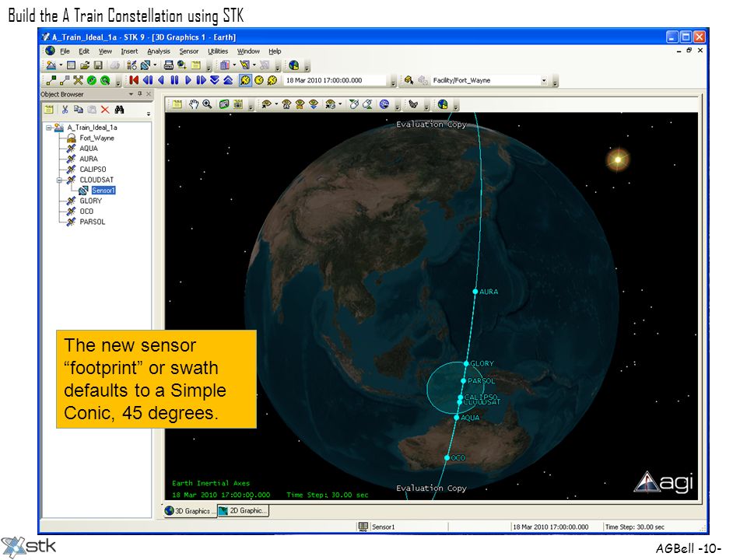Click the OCO satellite marker on globe
Viewport: 747px width, 560px height.
click(447, 457)
